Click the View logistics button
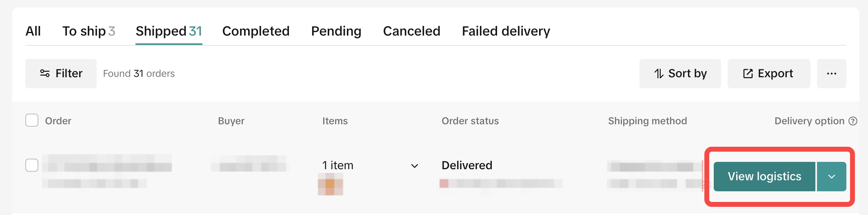Viewport: 868px width, 215px height. coord(764,177)
